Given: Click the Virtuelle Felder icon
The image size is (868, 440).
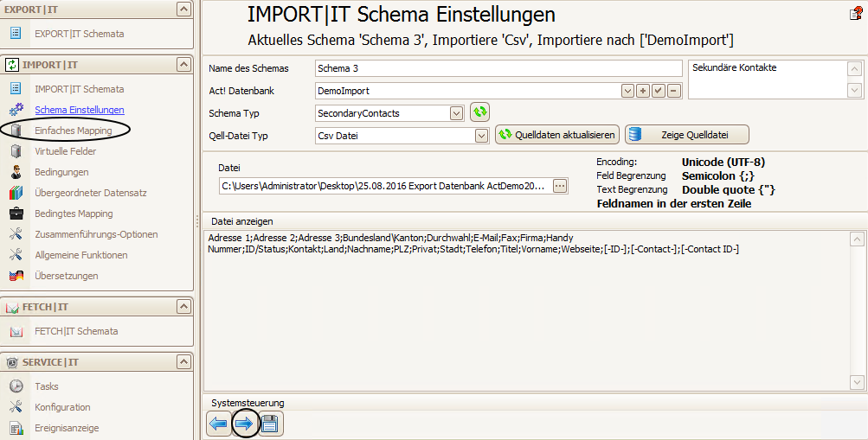Looking at the screenshot, I should (x=16, y=151).
